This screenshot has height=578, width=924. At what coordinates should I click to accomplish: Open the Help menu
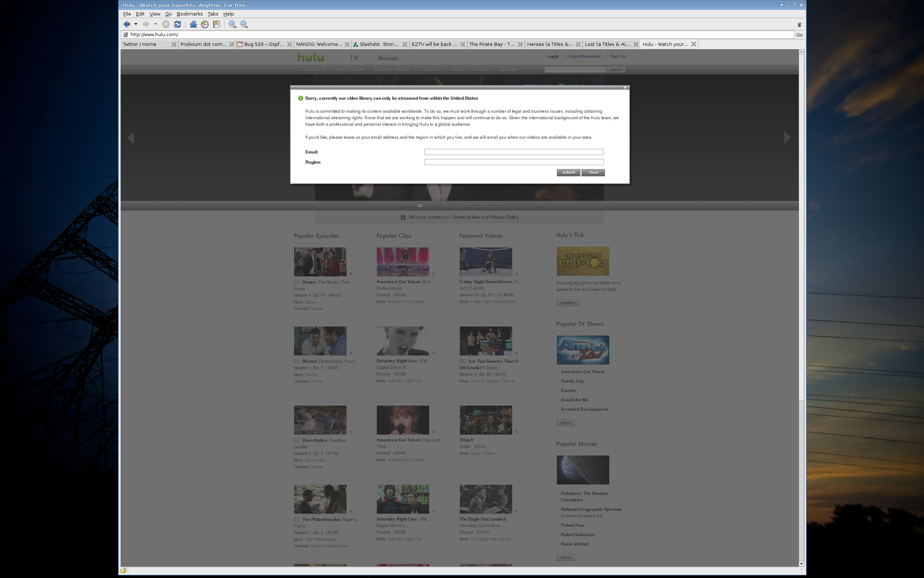point(228,14)
